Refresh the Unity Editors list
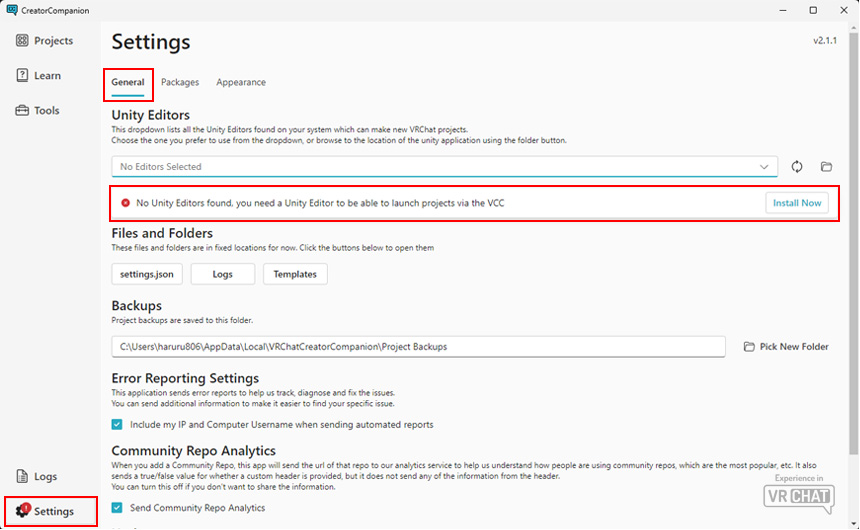The width and height of the screenshot is (860, 530). coord(797,167)
